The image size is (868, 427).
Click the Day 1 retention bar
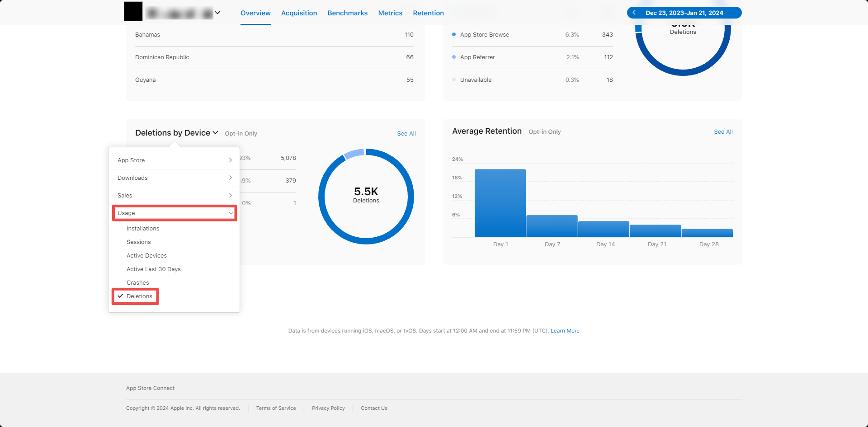pos(500,203)
